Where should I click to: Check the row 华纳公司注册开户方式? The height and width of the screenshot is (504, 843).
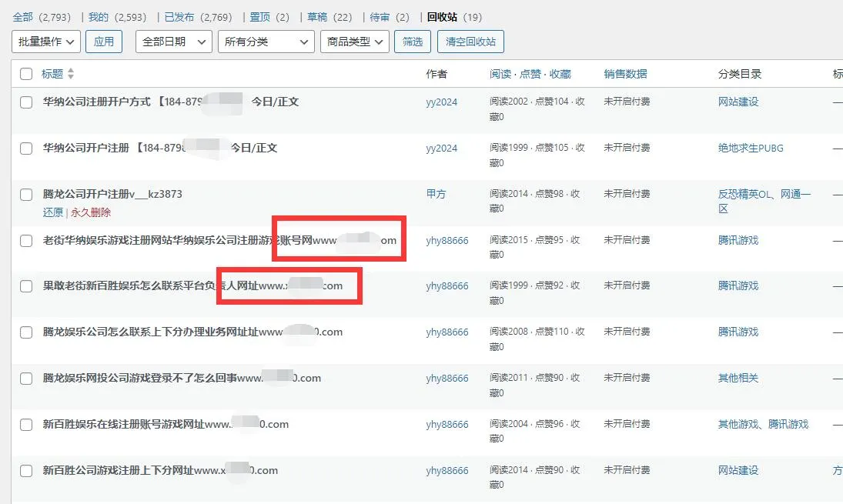click(26, 102)
